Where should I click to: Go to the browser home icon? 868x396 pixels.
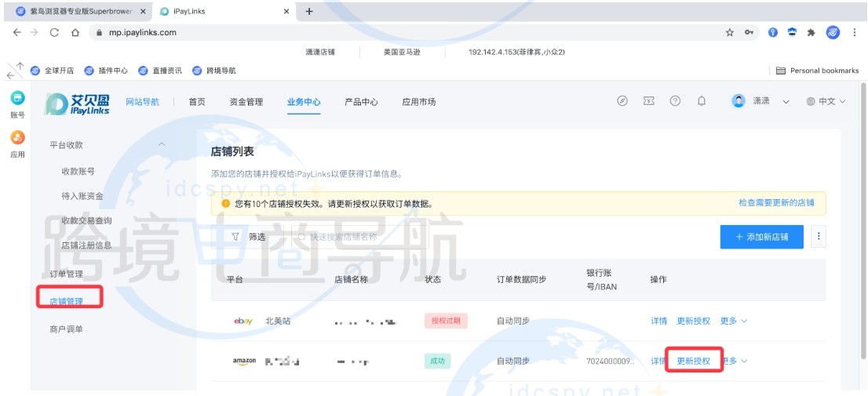(x=75, y=33)
